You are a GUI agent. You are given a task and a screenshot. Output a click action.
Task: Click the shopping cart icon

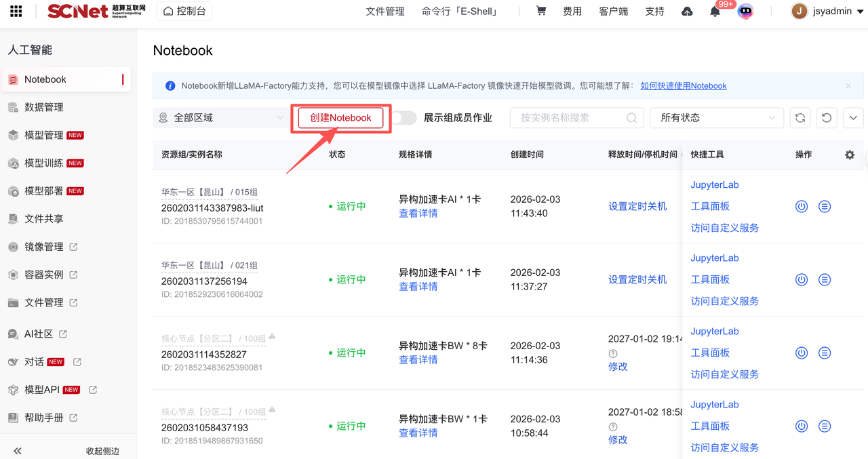tap(540, 11)
